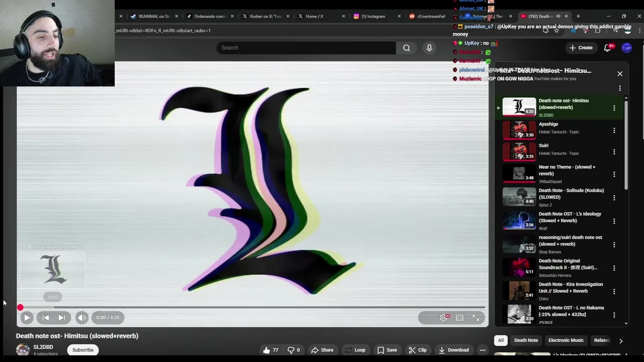Open YouTube notifications bell

(608, 48)
